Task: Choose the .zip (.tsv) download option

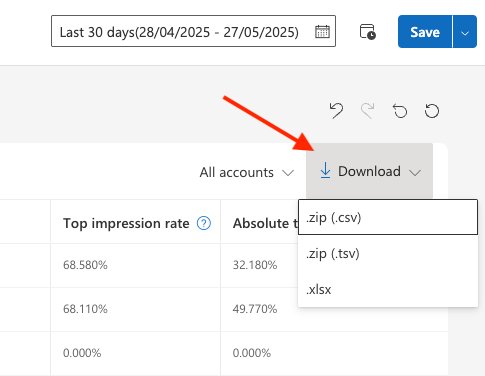Action: tap(388, 253)
